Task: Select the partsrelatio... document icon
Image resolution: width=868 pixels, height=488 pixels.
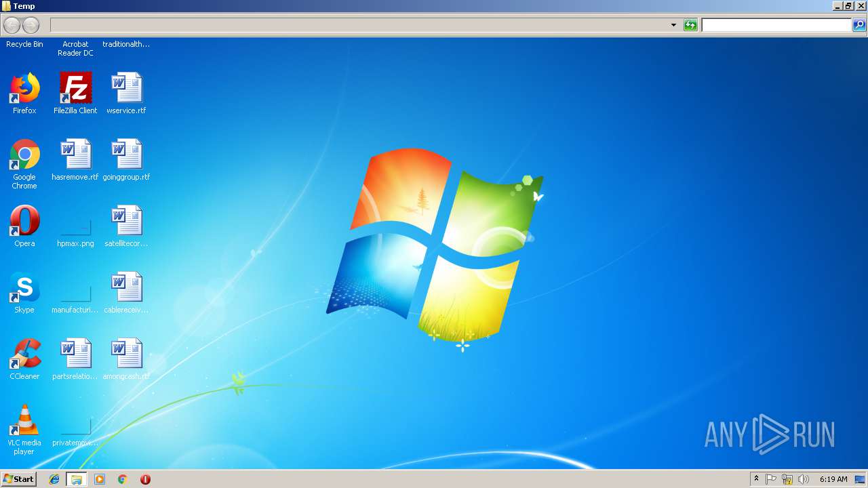Action: point(75,354)
